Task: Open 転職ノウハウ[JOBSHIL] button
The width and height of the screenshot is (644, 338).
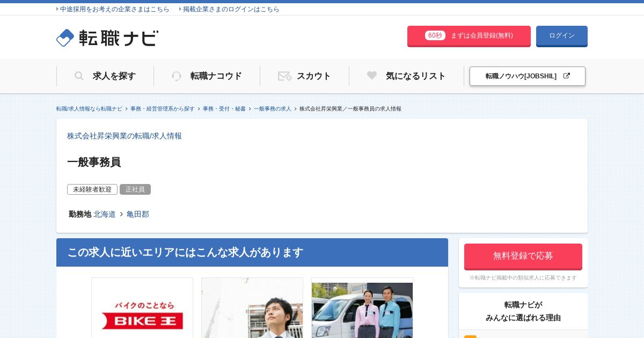Action: pyautogui.click(x=528, y=76)
